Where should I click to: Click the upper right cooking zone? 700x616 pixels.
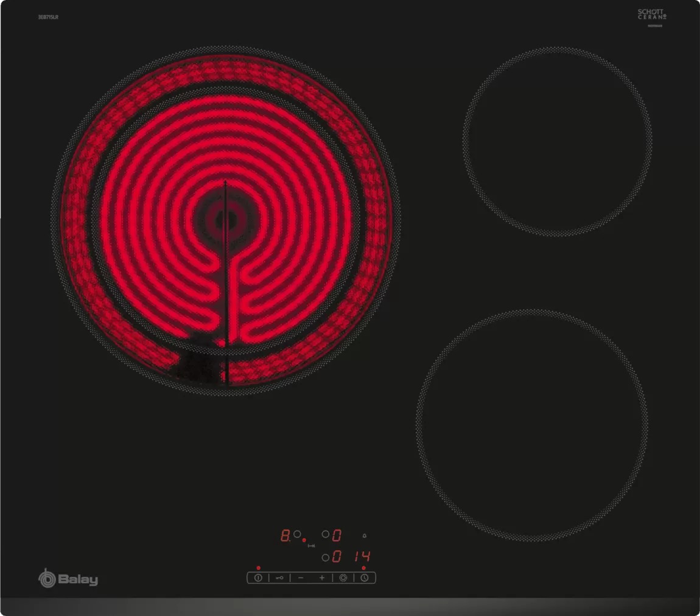[557, 141]
